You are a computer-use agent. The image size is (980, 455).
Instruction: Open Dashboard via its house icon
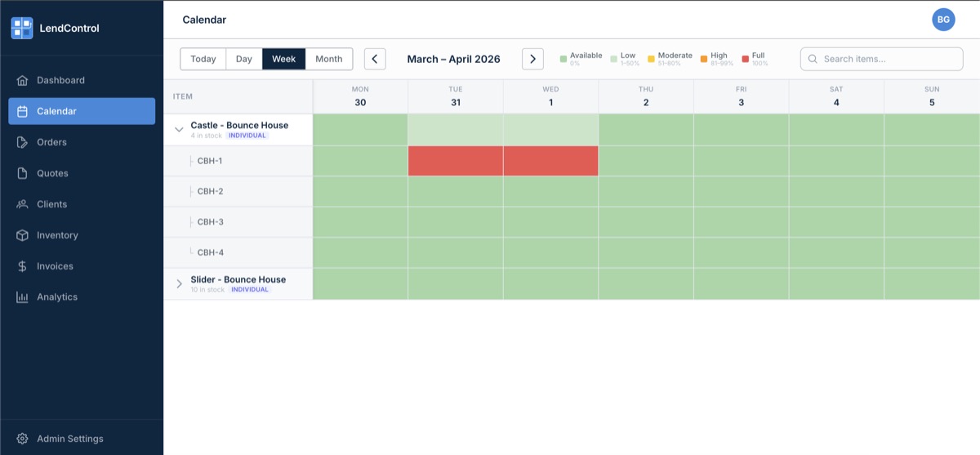pos(22,80)
